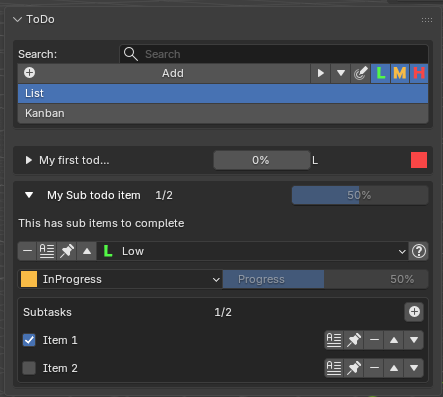Screen dimensions: 443x397
Task: Click the move down arrow for Item 1
Action: pyautogui.click(x=414, y=340)
